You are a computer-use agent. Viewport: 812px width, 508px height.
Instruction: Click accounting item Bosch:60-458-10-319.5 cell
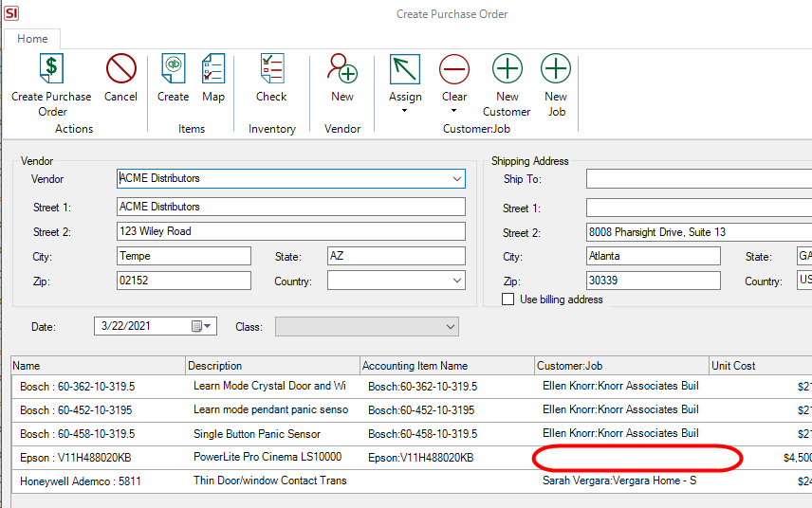(422, 434)
